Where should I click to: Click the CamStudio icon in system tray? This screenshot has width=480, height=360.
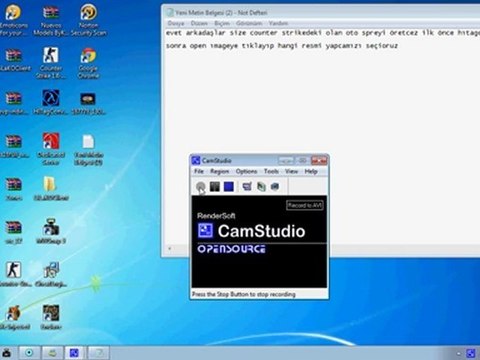pyautogui.click(x=471, y=353)
